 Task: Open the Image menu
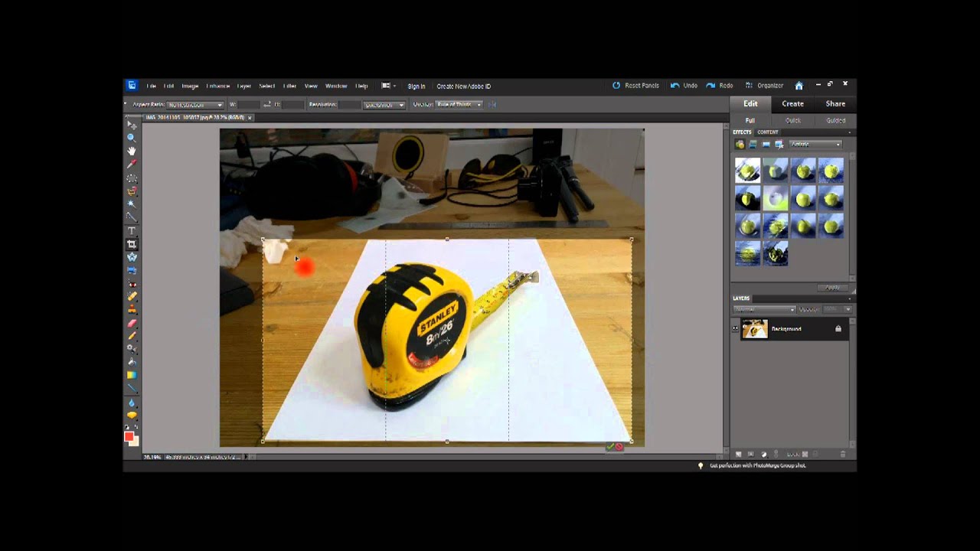[x=190, y=86]
